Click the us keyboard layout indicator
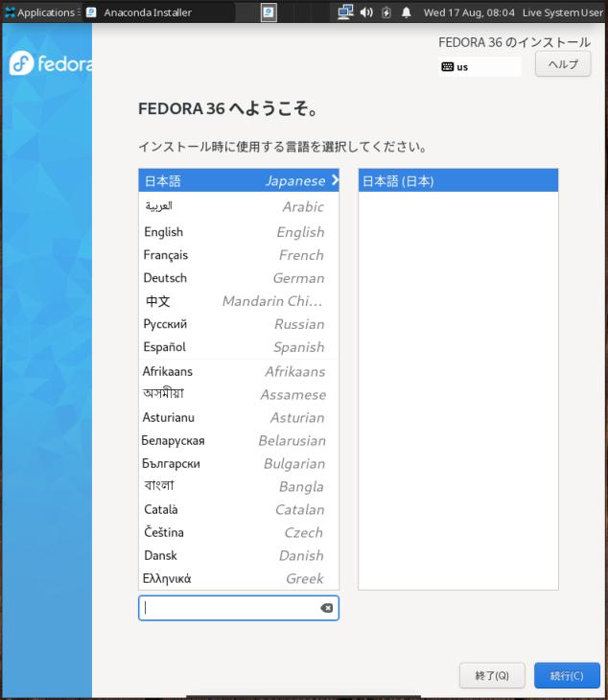Viewport: 608px width, 700px height. [479, 67]
